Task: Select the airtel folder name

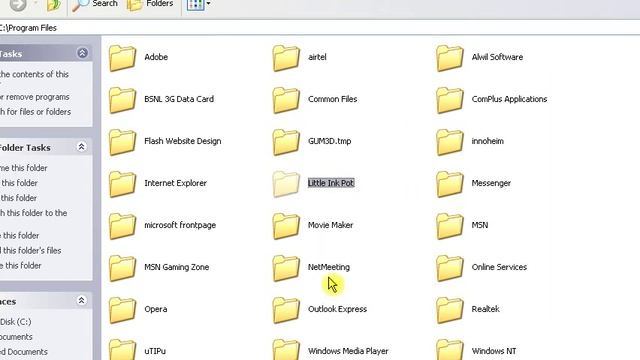Action: (x=317, y=57)
